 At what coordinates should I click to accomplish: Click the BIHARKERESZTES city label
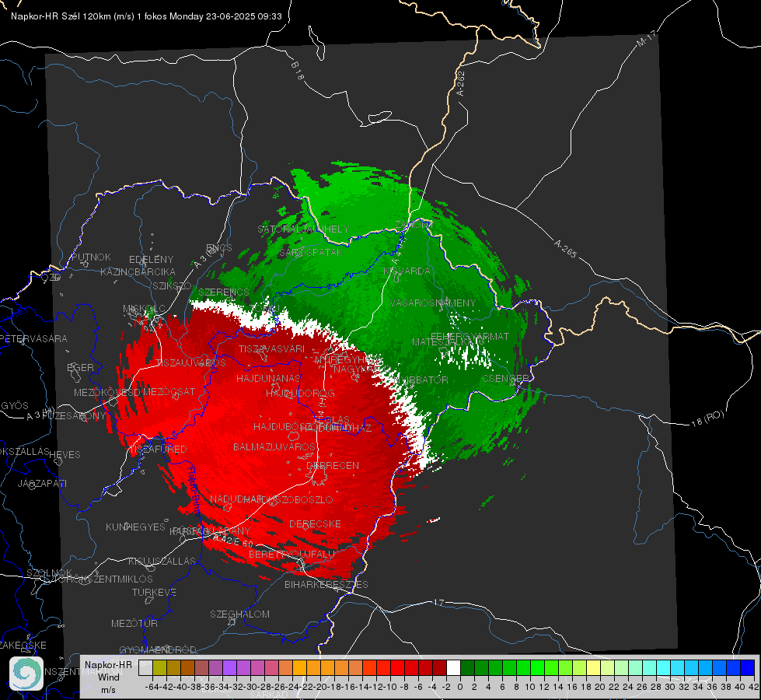(x=326, y=584)
